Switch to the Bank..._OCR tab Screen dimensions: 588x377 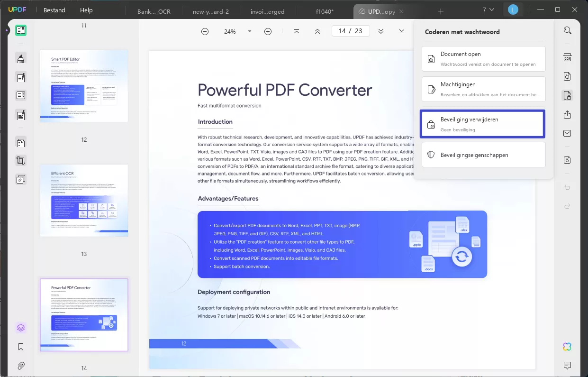pos(154,11)
